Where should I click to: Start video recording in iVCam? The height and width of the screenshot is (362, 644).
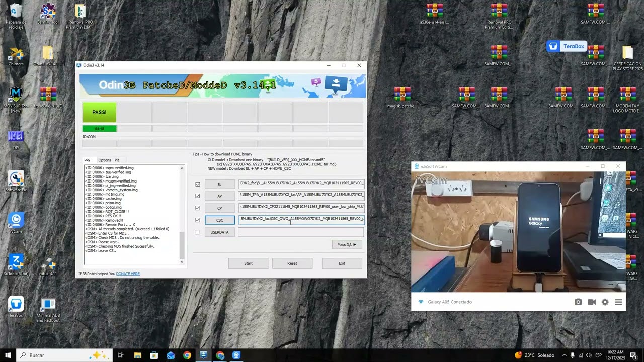592,302
